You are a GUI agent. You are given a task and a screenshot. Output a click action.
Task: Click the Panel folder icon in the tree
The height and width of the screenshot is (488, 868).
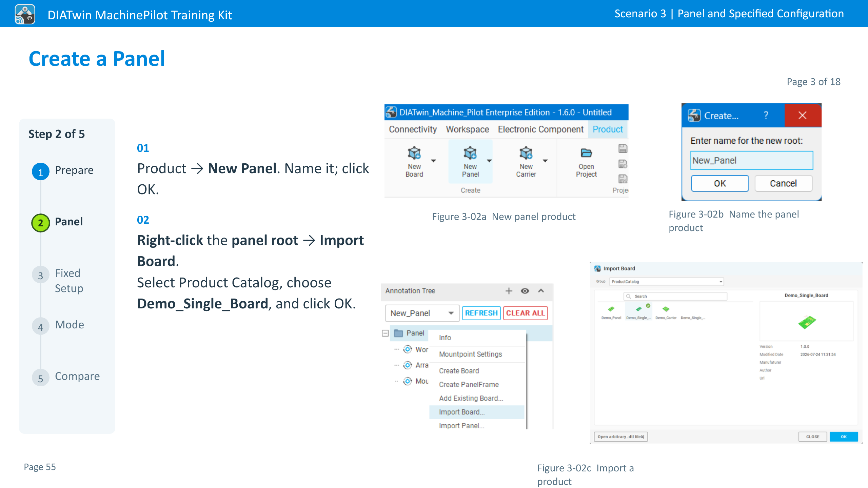pyautogui.click(x=398, y=333)
